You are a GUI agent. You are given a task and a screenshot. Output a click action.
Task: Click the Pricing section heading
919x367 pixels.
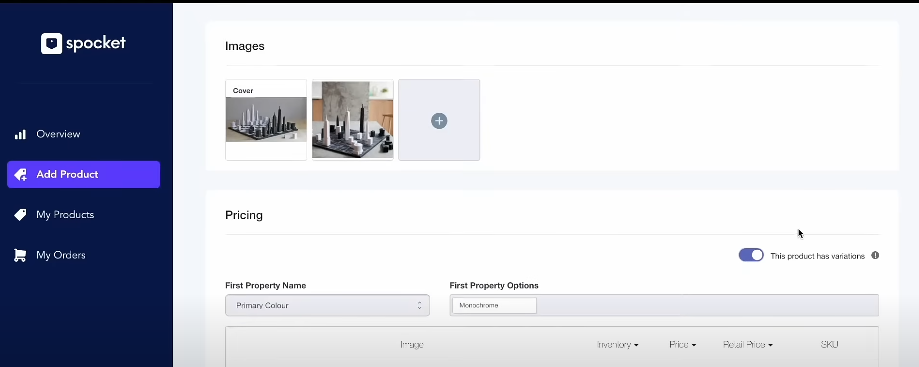(x=244, y=215)
